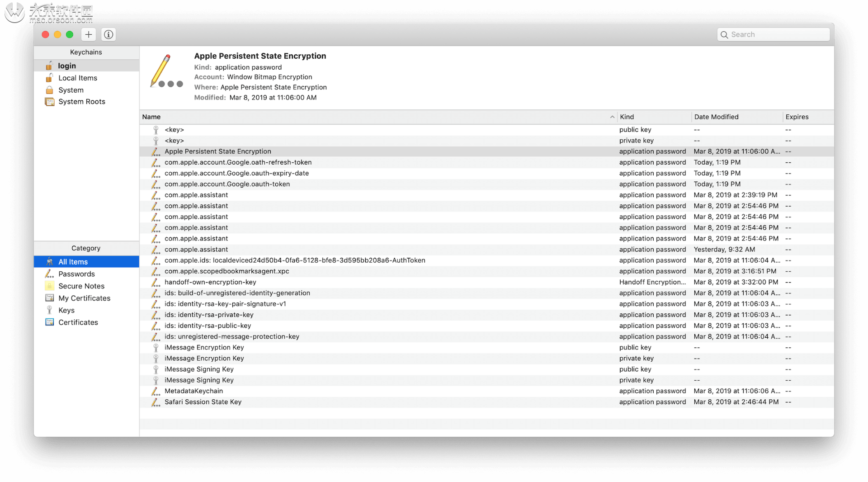
Task: Click the Certificates category icon
Action: point(49,322)
